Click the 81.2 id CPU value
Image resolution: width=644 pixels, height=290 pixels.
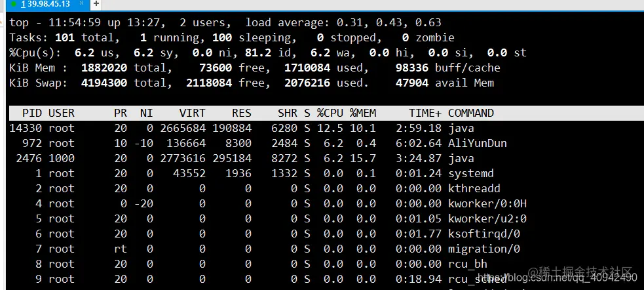pyautogui.click(x=258, y=52)
